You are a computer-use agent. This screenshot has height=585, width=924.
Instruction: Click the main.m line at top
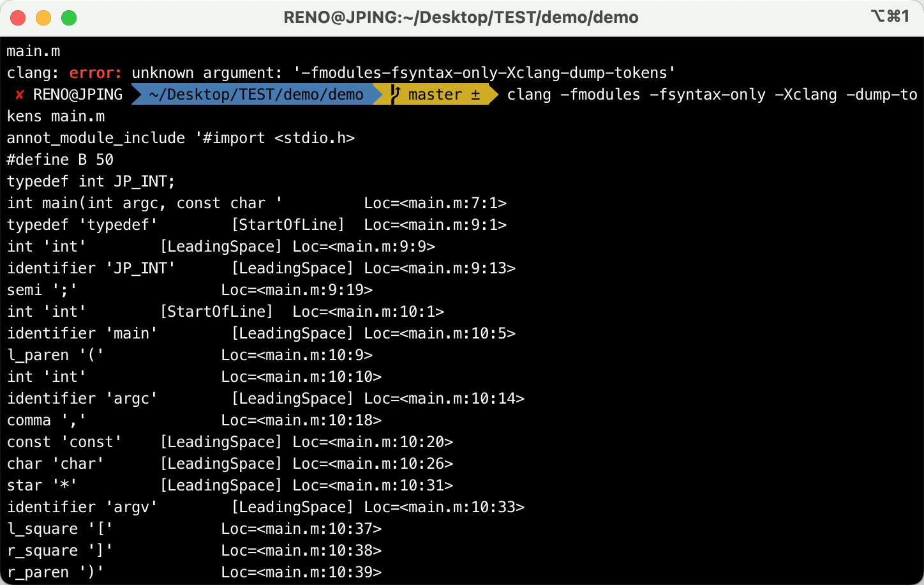(x=33, y=51)
